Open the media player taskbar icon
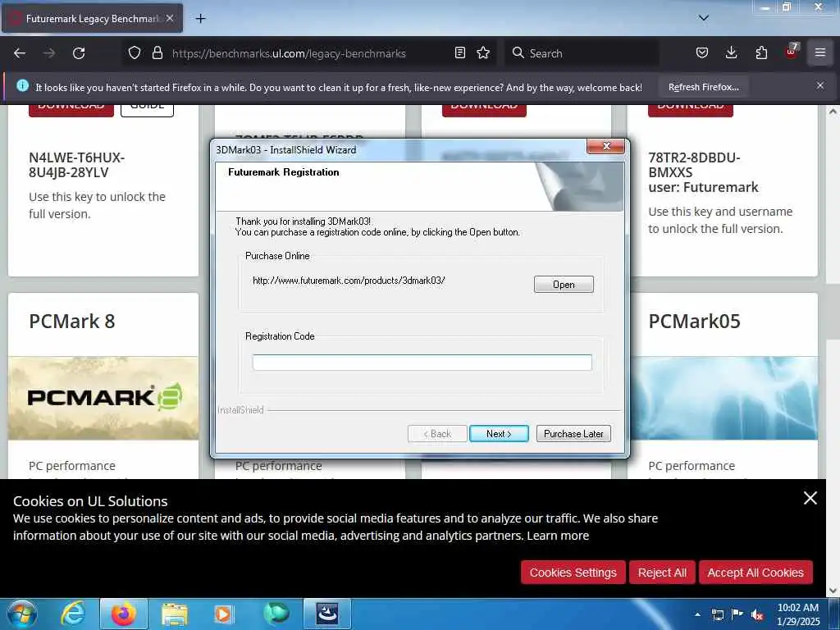This screenshot has height=630, width=840. tap(223, 614)
